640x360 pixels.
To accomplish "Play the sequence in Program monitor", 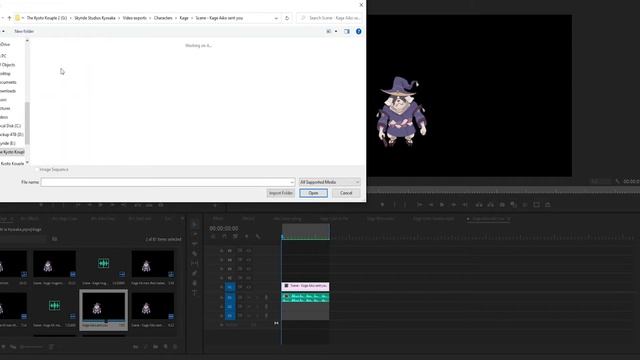I will click(x=442, y=204).
